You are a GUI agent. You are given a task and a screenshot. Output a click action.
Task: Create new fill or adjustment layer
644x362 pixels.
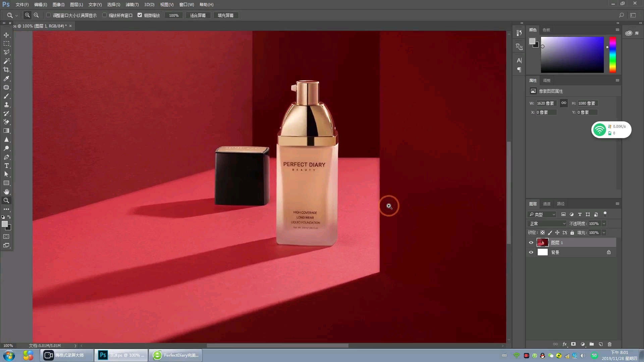pos(583,344)
